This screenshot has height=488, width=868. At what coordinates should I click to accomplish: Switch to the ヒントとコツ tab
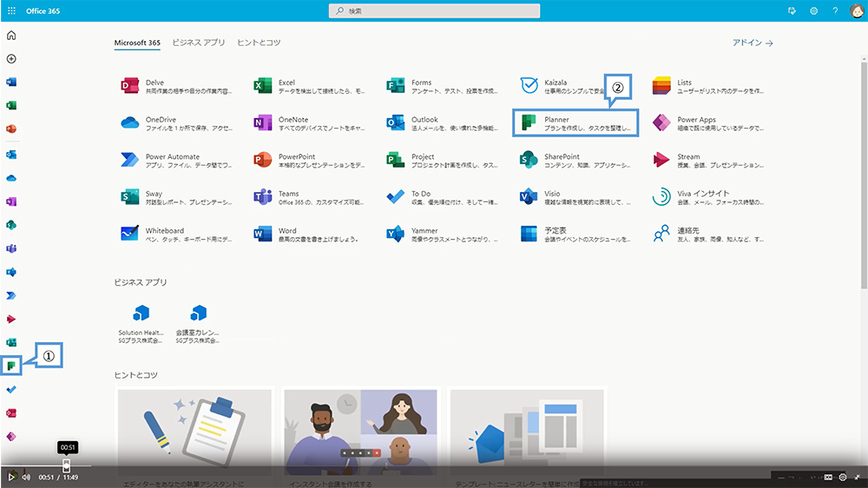(x=259, y=43)
